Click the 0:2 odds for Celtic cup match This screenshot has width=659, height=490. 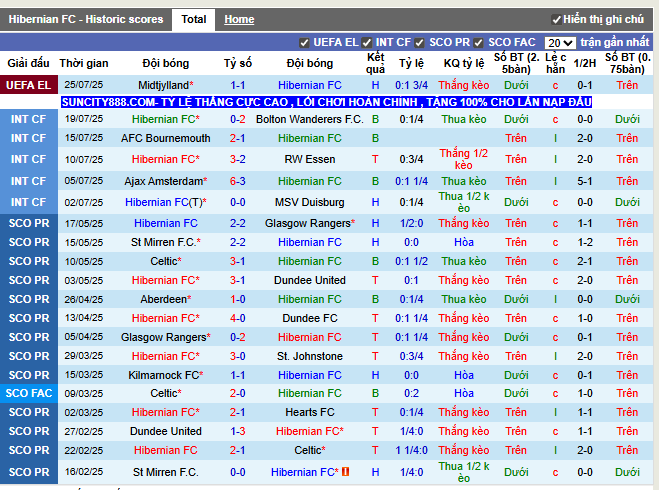pos(411,393)
